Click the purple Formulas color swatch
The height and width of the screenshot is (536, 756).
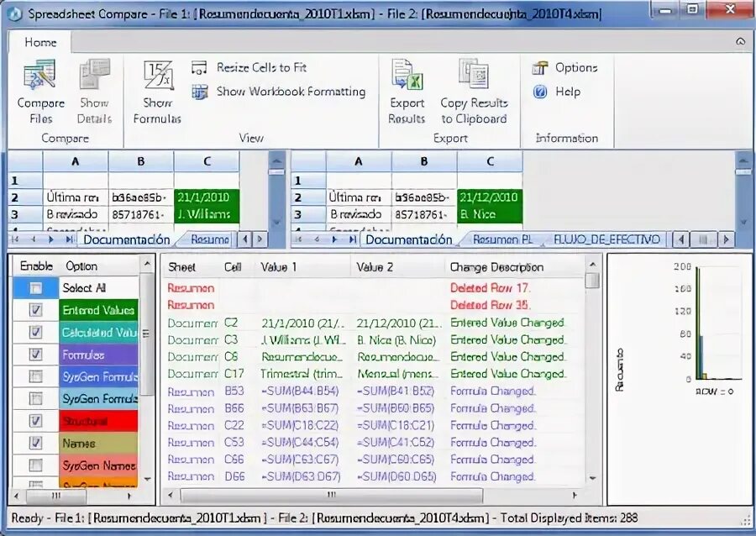[x=98, y=355]
